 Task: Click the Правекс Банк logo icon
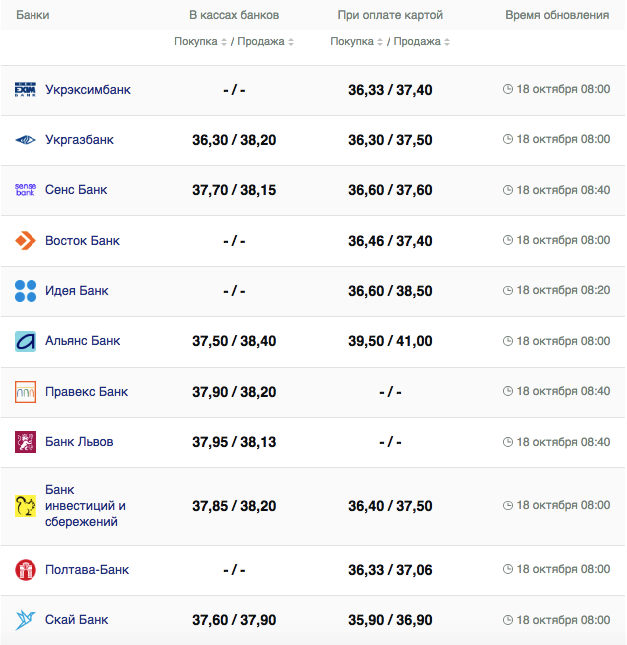click(x=25, y=392)
